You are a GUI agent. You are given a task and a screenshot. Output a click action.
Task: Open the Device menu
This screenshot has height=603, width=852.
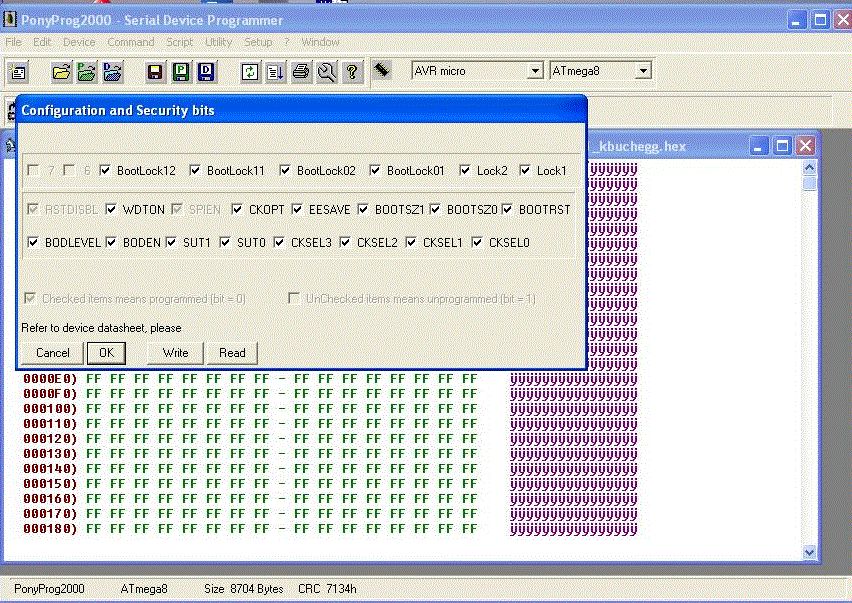click(79, 42)
